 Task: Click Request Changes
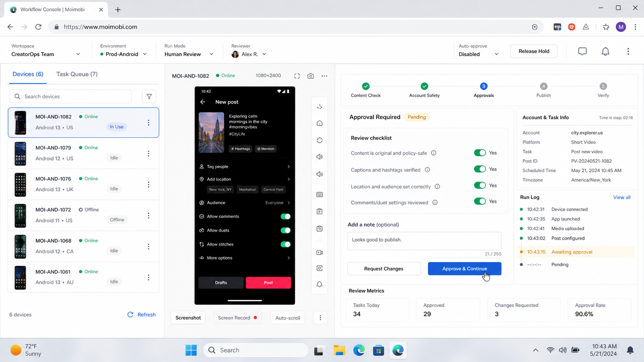click(x=384, y=269)
